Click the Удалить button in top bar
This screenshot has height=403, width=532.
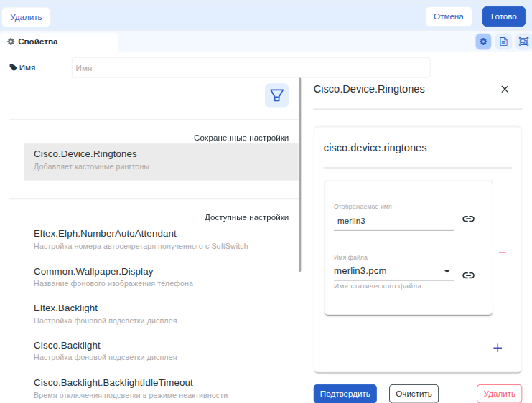(x=26, y=17)
